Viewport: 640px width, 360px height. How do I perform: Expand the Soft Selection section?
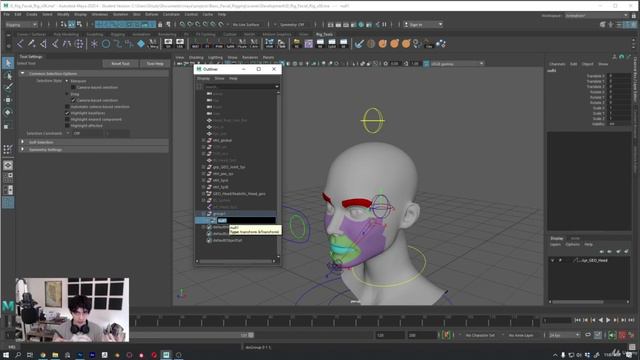point(22,142)
